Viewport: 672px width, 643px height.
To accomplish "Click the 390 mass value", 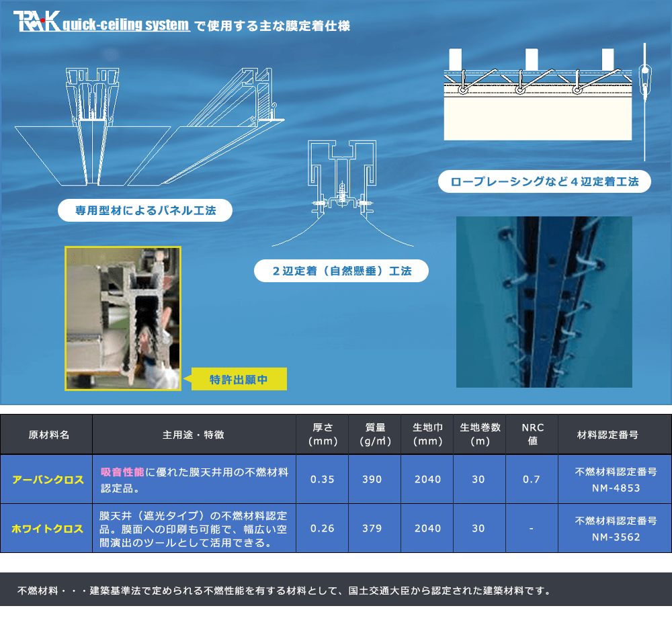I will pyautogui.click(x=372, y=479).
